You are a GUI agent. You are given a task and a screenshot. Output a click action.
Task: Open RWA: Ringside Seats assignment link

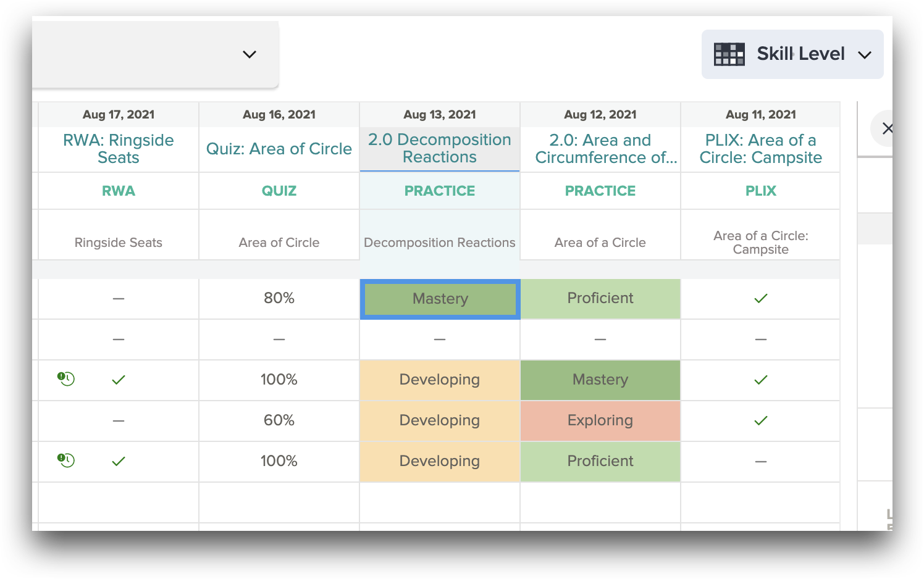pyautogui.click(x=119, y=149)
